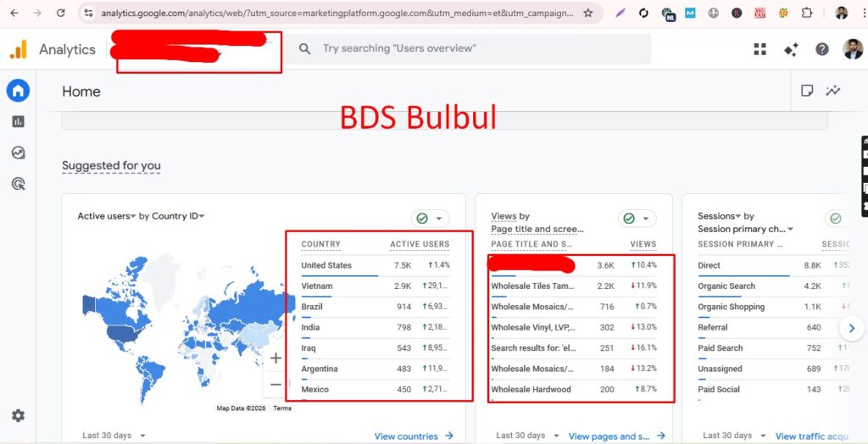Click Wholesale Hardwood page row

[574, 390]
